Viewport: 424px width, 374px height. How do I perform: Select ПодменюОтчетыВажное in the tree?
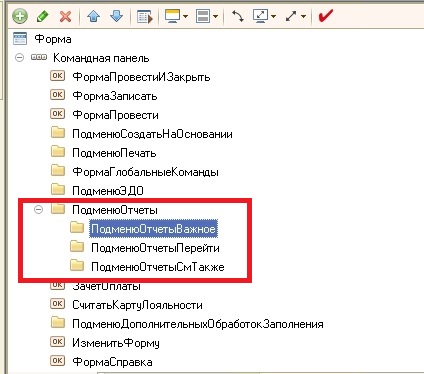[153, 229]
